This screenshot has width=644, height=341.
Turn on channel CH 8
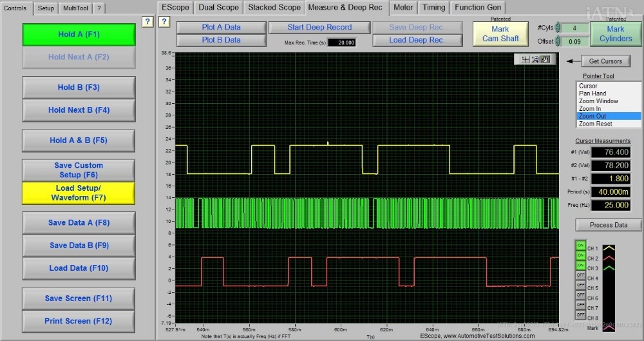(x=580, y=315)
